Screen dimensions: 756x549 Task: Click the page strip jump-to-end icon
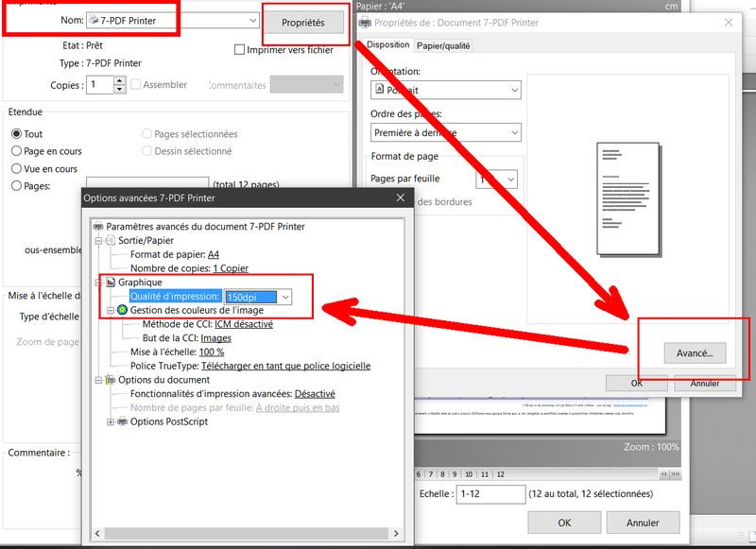click(676, 473)
